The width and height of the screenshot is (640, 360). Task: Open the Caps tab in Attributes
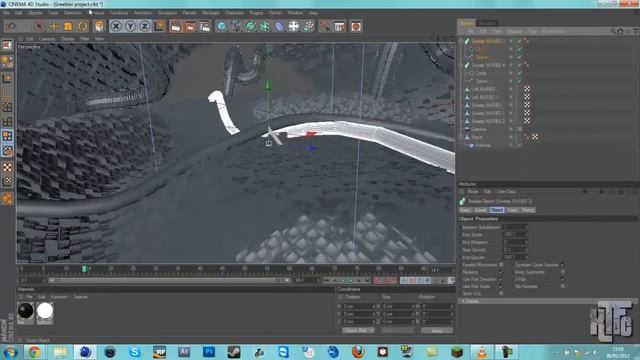coord(512,210)
